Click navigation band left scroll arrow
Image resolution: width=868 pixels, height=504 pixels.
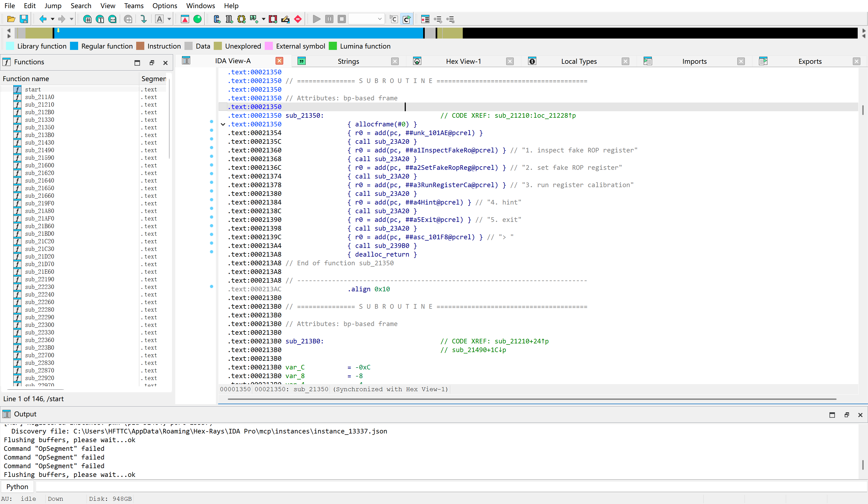pos(9,30)
